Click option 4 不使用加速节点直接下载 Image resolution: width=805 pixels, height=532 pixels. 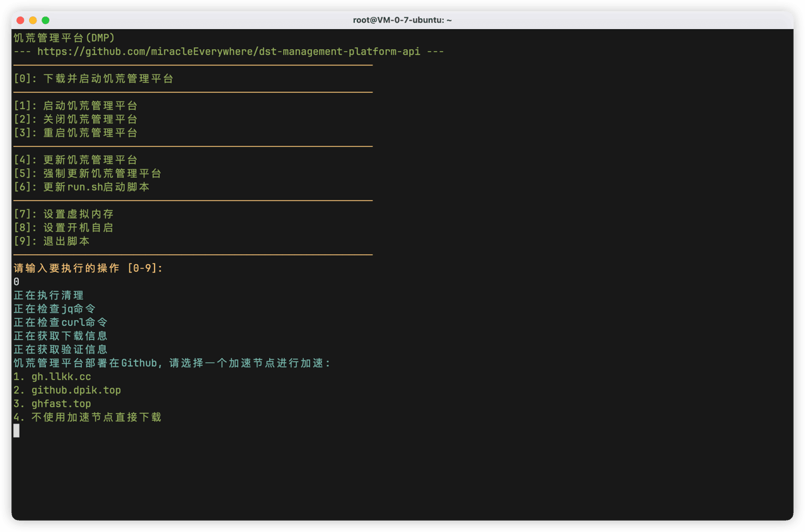click(88, 417)
